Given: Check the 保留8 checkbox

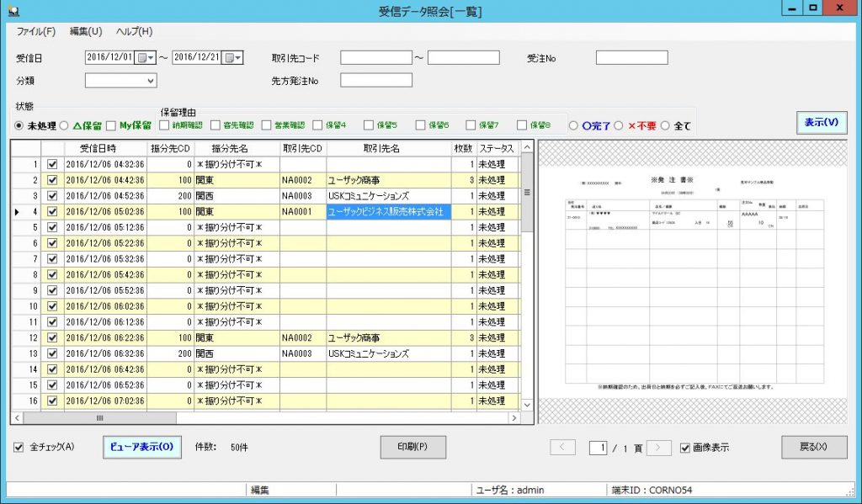Looking at the screenshot, I should tap(522, 125).
